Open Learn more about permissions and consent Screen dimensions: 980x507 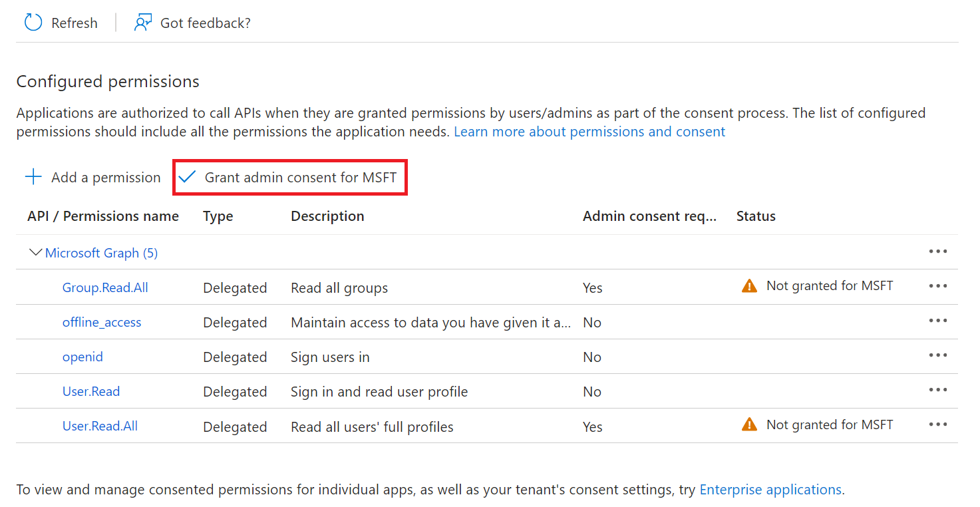tap(589, 132)
